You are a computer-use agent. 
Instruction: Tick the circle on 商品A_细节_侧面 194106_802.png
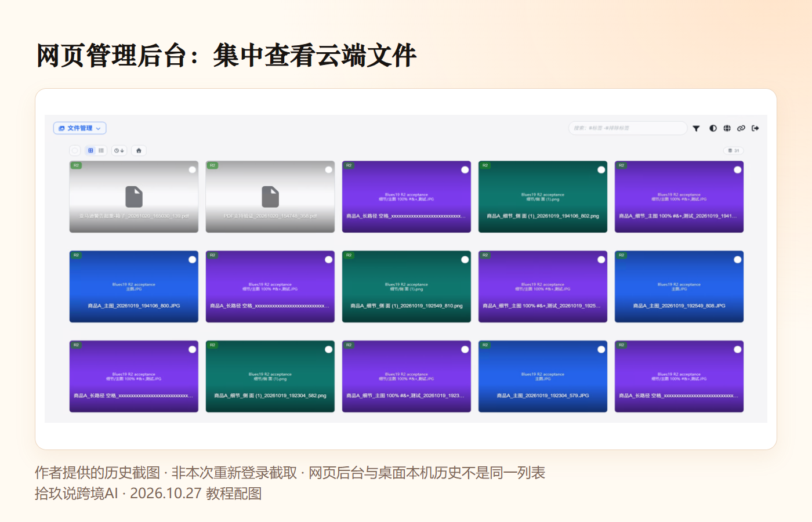(x=601, y=170)
